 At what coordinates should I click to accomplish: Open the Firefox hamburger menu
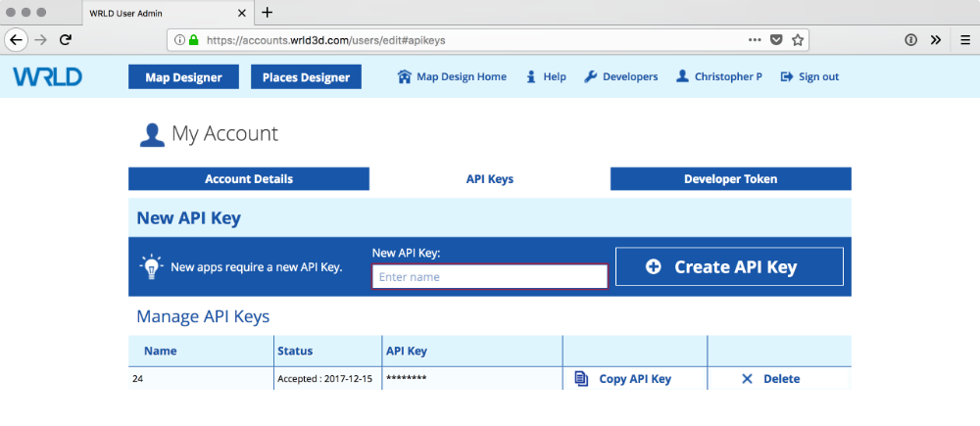tap(965, 40)
